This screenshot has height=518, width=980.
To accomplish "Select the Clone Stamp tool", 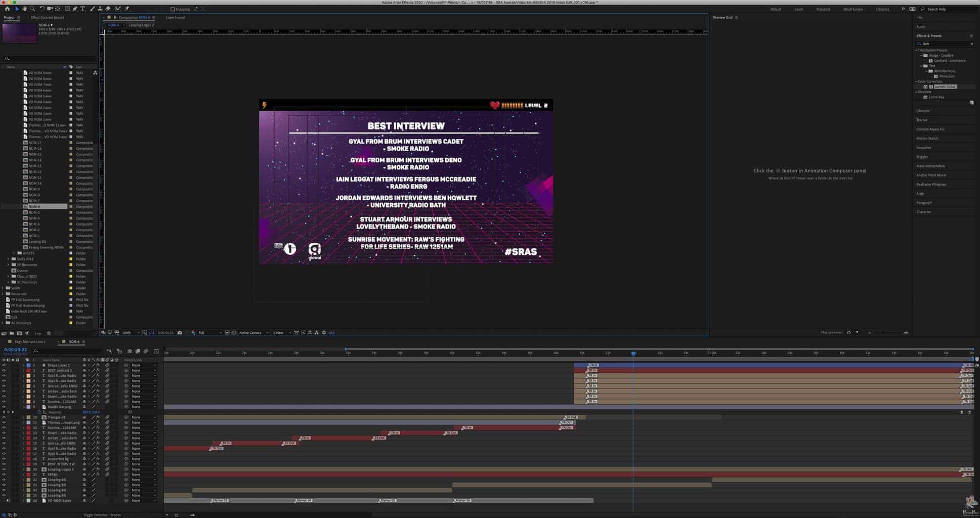I will [100, 9].
